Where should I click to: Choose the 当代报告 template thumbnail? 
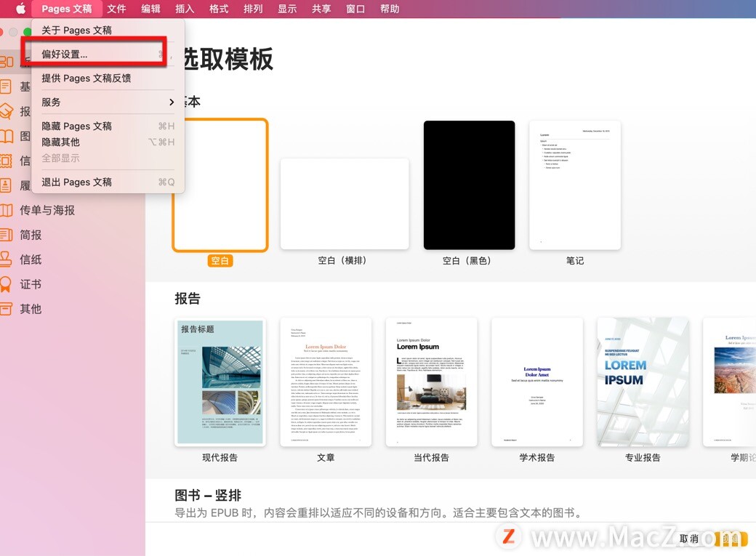click(x=432, y=382)
